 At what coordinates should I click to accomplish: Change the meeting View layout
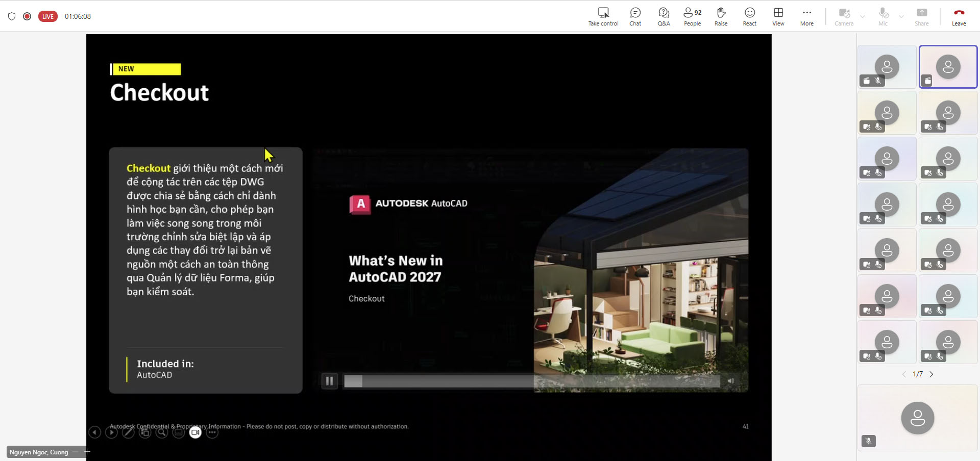pos(778,16)
